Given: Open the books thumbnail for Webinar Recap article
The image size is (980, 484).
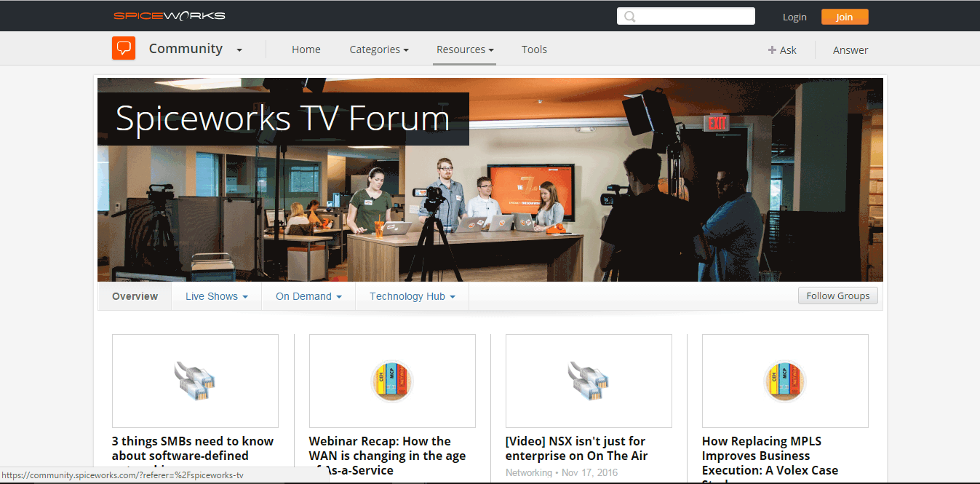Looking at the screenshot, I should pos(392,381).
